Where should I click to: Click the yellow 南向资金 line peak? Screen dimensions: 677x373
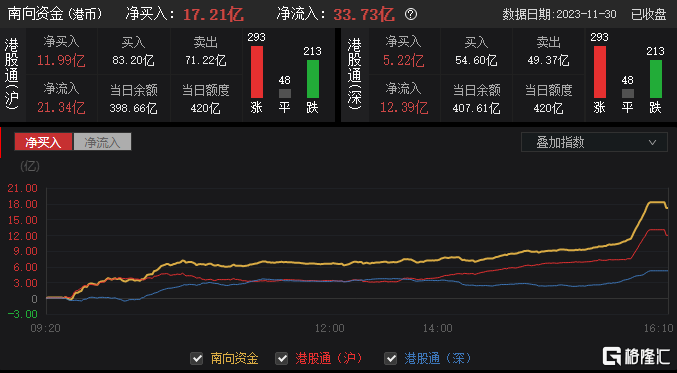(656, 202)
